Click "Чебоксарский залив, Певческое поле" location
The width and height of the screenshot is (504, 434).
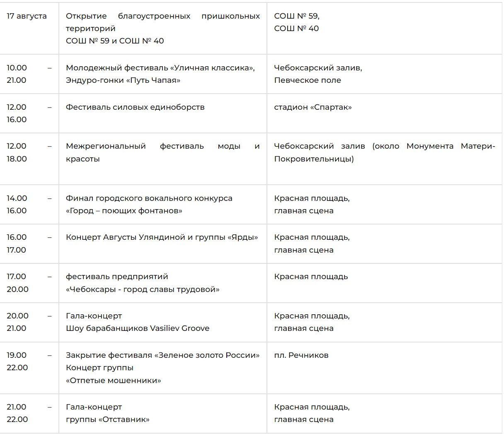click(x=318, y=74)
